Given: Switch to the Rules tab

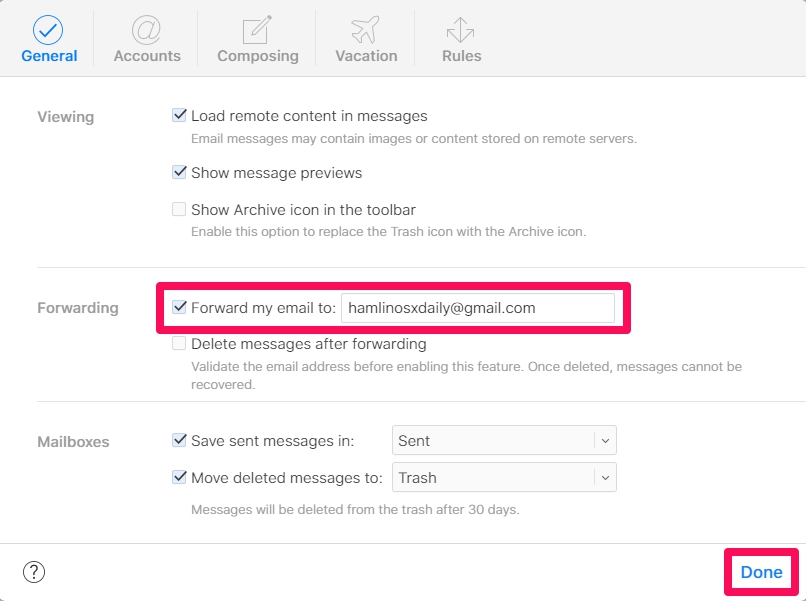Looking at the screenshot, I should click(460, 40).
